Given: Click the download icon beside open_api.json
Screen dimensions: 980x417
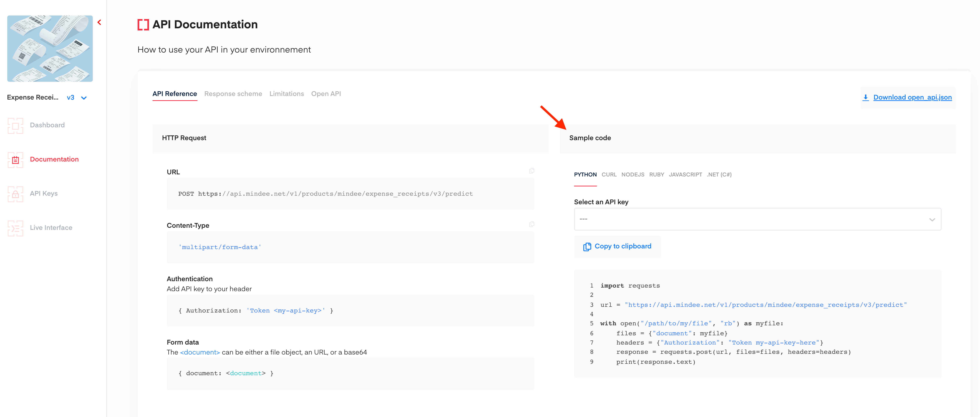Looking at the screenshot, I should coord(866,97).
